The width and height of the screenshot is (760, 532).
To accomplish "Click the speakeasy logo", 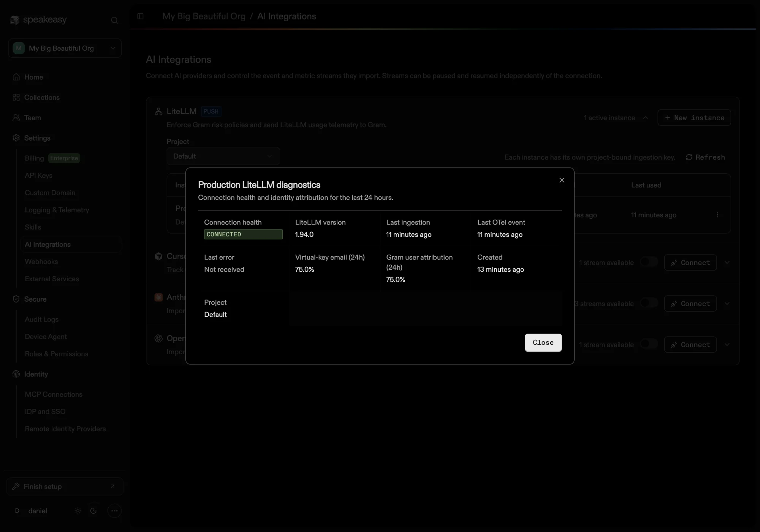I will click(x=38, y=20).
